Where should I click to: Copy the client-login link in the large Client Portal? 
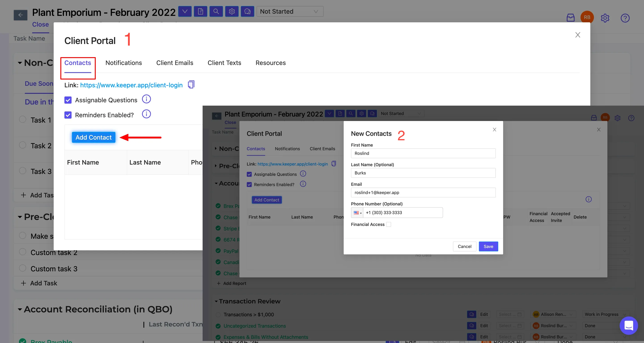tap(191, 85)
